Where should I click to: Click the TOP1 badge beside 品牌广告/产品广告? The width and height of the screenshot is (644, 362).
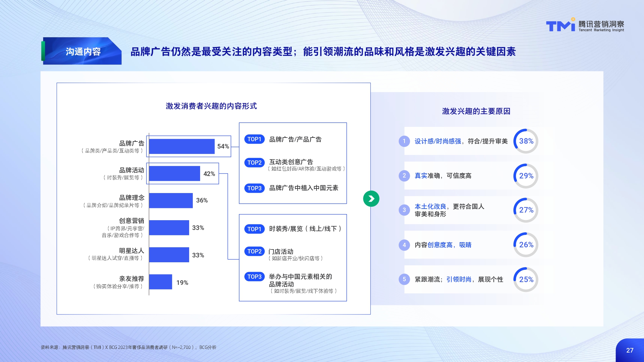coord(254,139)
